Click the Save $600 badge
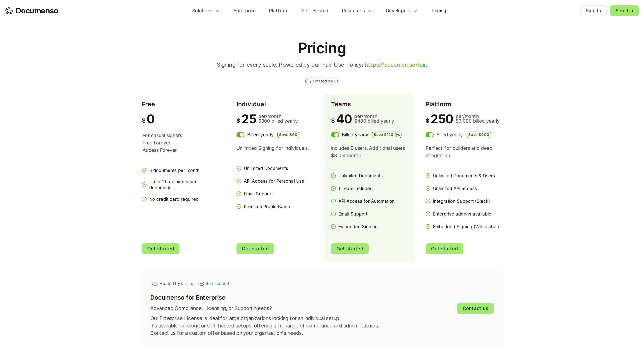This screenshot has width=644, height=362. click(478, 135)
